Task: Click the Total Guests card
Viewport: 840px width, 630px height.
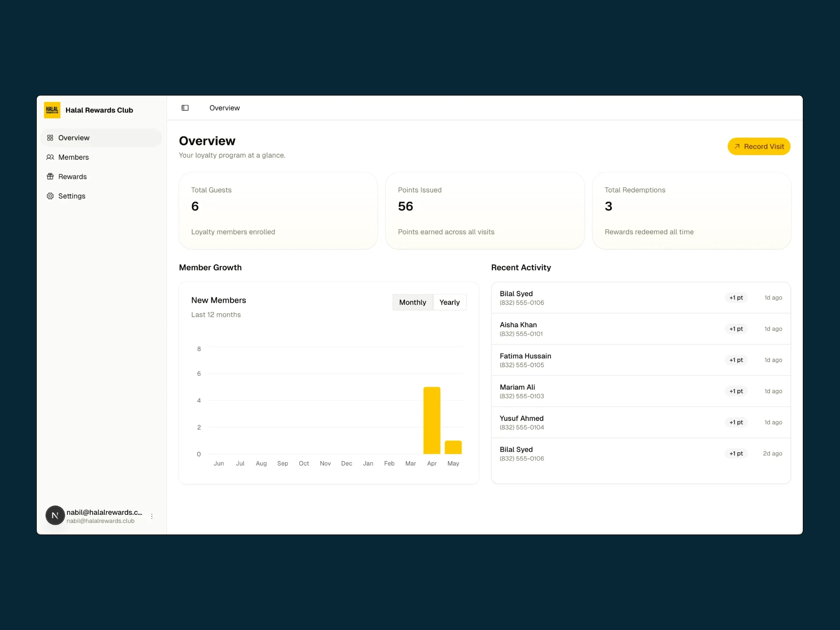Action: [278, 210]
